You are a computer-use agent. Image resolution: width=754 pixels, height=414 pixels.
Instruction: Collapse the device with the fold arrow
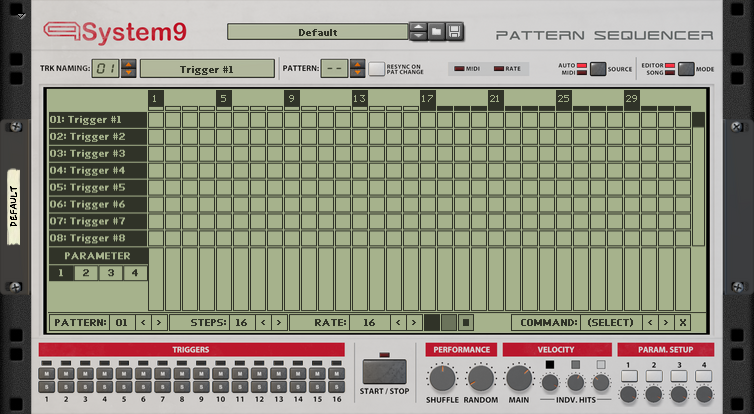21,16
